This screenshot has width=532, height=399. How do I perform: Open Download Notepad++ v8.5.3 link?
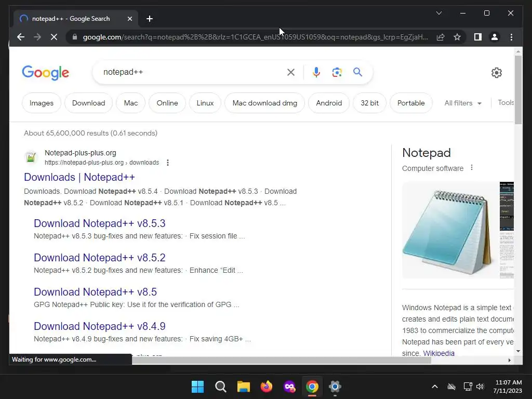coord(99,223)
